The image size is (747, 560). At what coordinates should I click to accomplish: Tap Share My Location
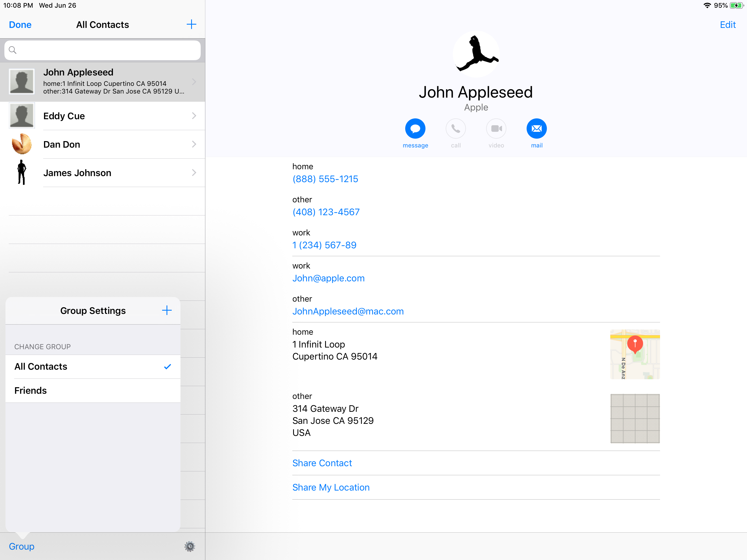331,487
